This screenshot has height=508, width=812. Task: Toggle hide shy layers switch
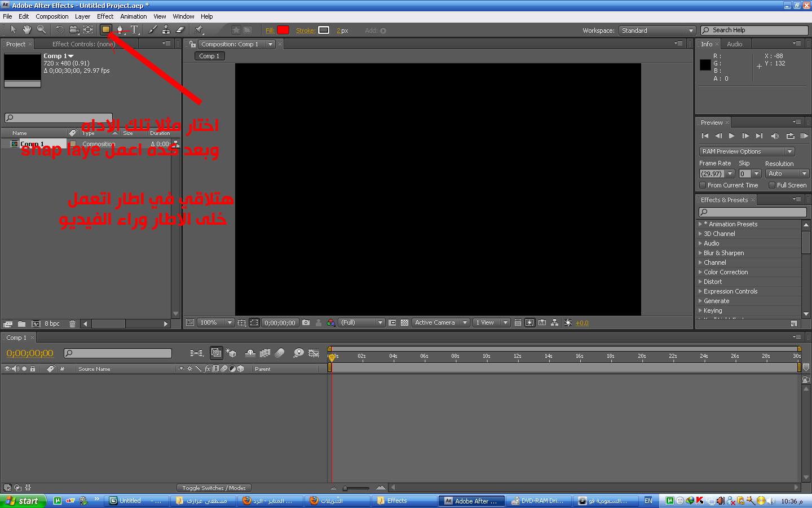tap(250, 353)
